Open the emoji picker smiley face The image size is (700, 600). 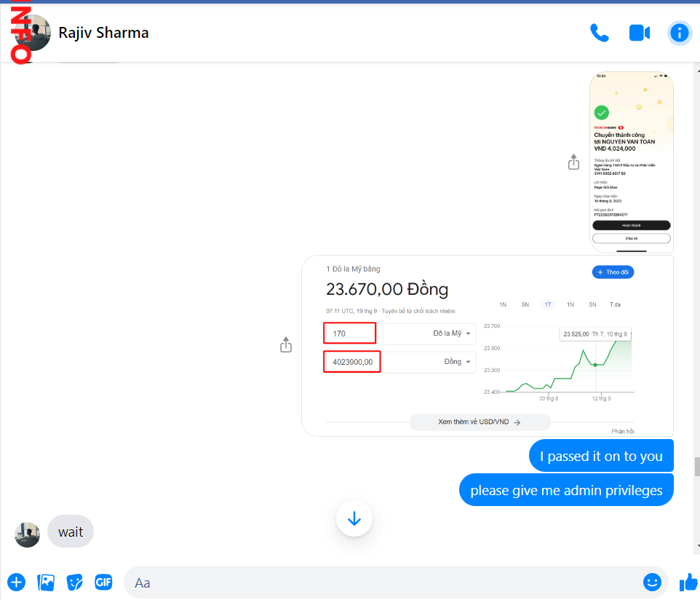pyautogui.click(x=651, y=582)
